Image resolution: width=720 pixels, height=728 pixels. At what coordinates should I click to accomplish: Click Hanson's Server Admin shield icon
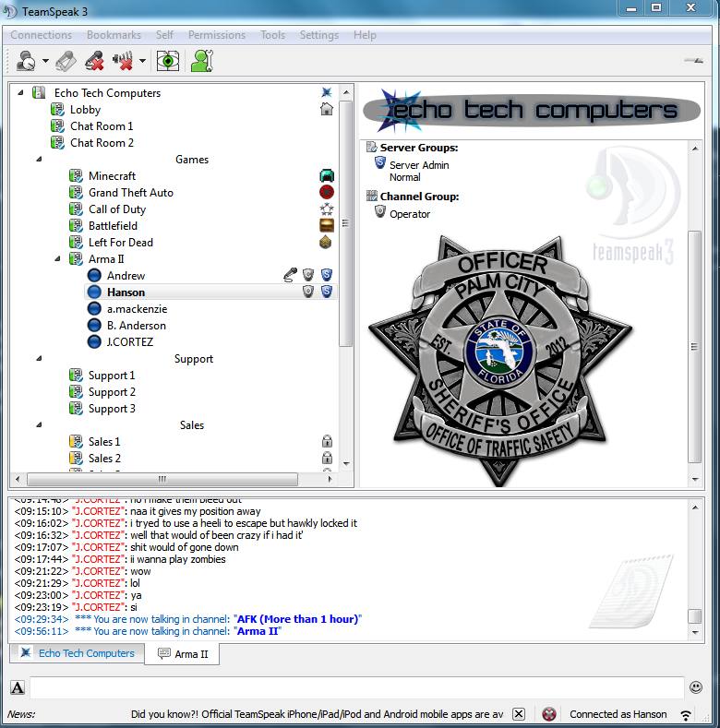pos(327,292)
